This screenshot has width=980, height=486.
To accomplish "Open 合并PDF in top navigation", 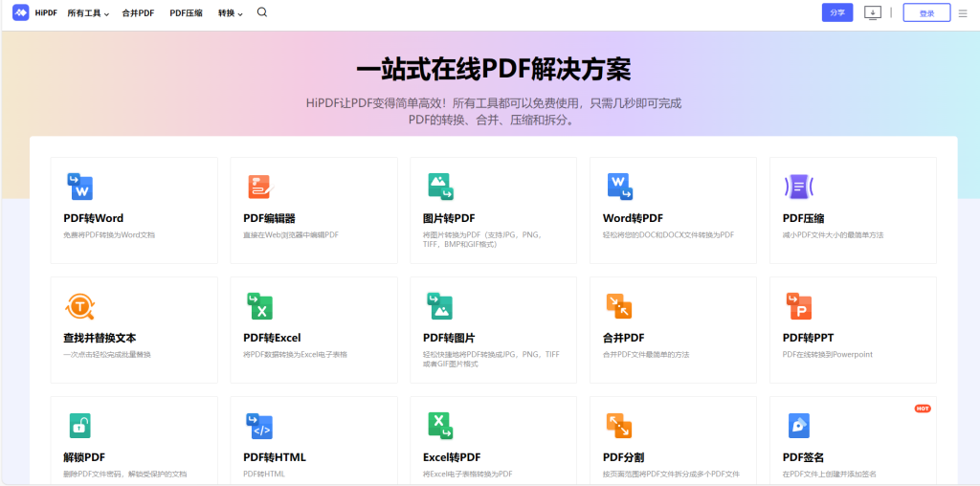I will click(138, 13).
